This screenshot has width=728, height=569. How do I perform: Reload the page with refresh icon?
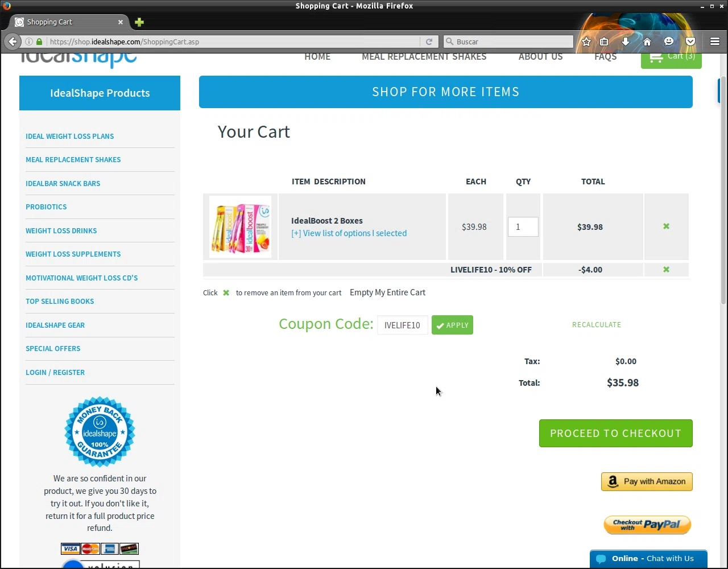click(429, 42)
